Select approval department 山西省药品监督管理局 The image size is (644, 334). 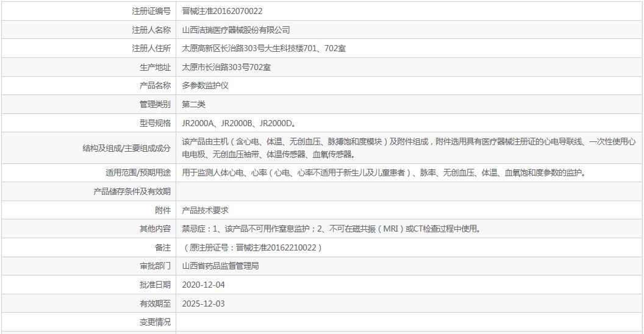[221, 266]
